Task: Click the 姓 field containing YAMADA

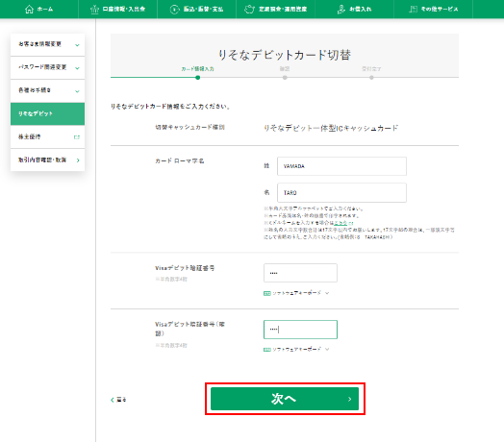Action: [x=341, y=166]
